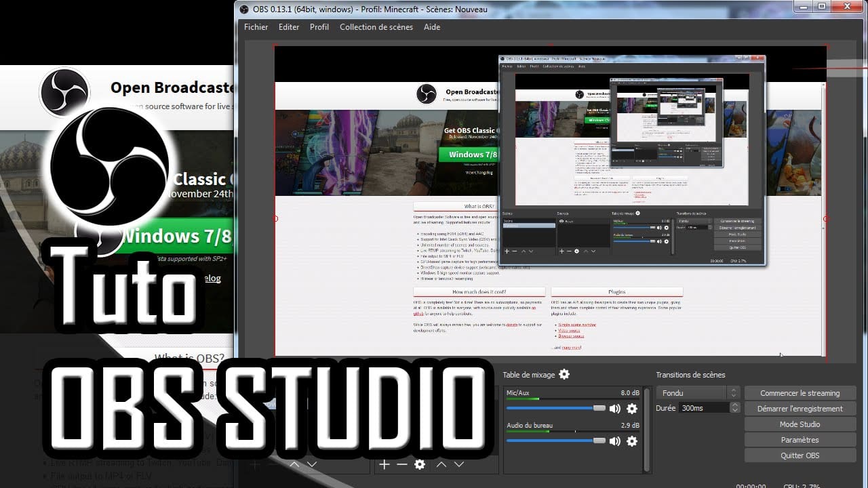Toggle Mode Studio
The image size is (868, 488).
800,424
